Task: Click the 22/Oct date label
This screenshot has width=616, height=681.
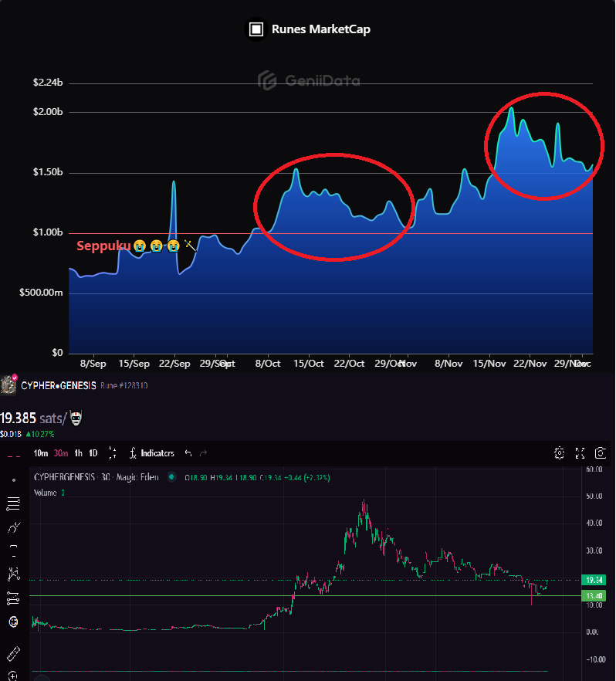Action: (349, 364)
